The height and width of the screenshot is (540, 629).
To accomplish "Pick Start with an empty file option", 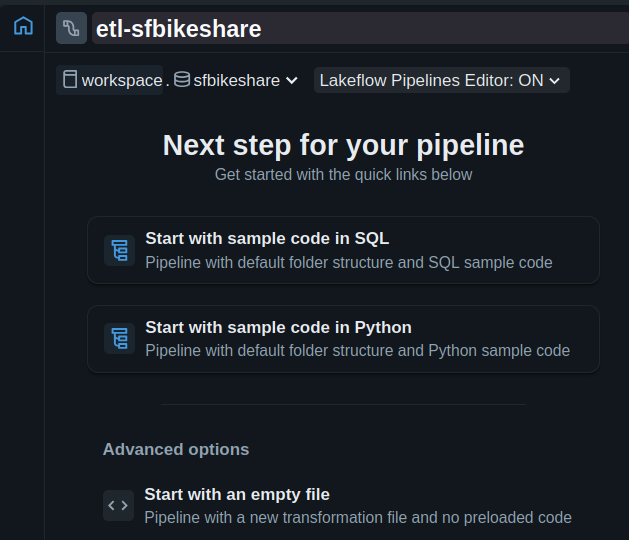I will coord(237,494).
